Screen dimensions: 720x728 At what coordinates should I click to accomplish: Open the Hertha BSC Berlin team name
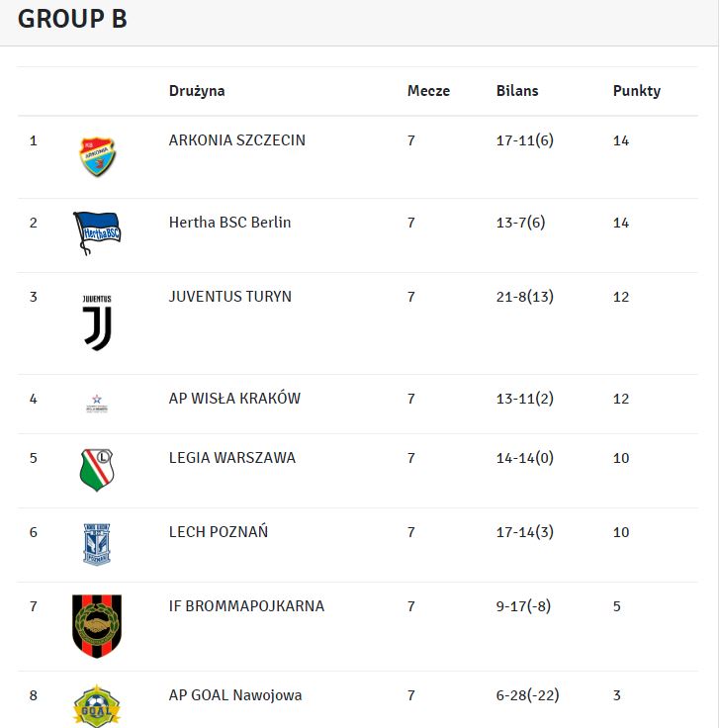pos(229,223)
